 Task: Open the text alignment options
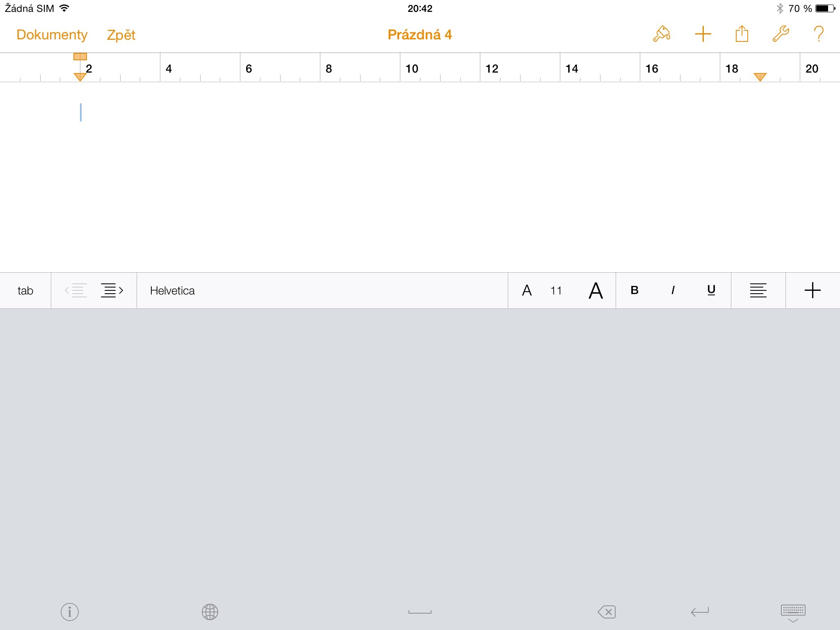click(758, 290)
